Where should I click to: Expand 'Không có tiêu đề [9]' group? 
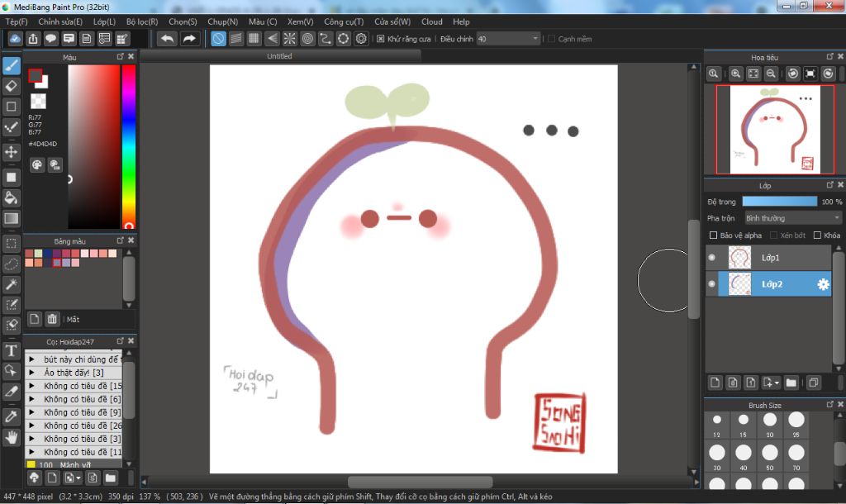pyautogui.click(x=32, y=412)
